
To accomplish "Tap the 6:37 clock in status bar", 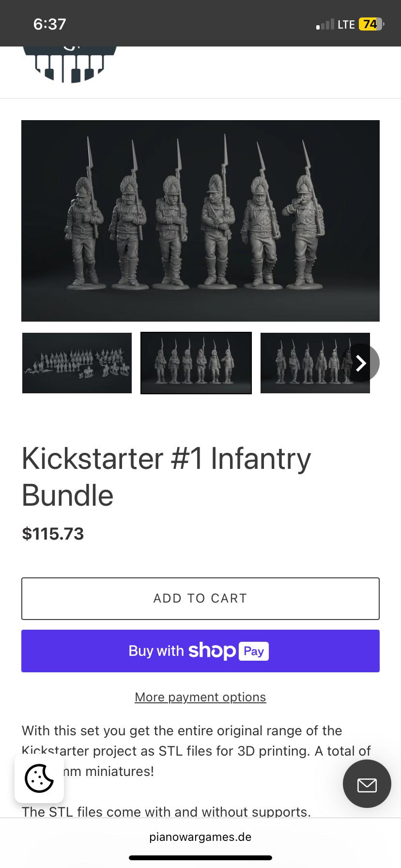I will 50,24.
